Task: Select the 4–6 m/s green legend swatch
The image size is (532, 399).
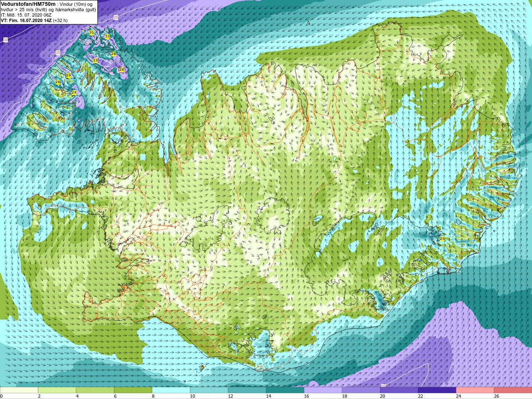Action: [x=95, y=390]
